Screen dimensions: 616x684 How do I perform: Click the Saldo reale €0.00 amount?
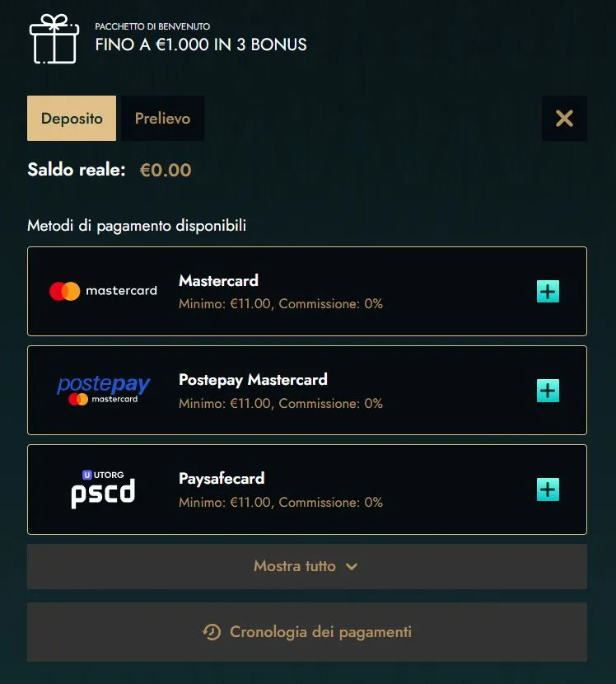click(166, 171)
